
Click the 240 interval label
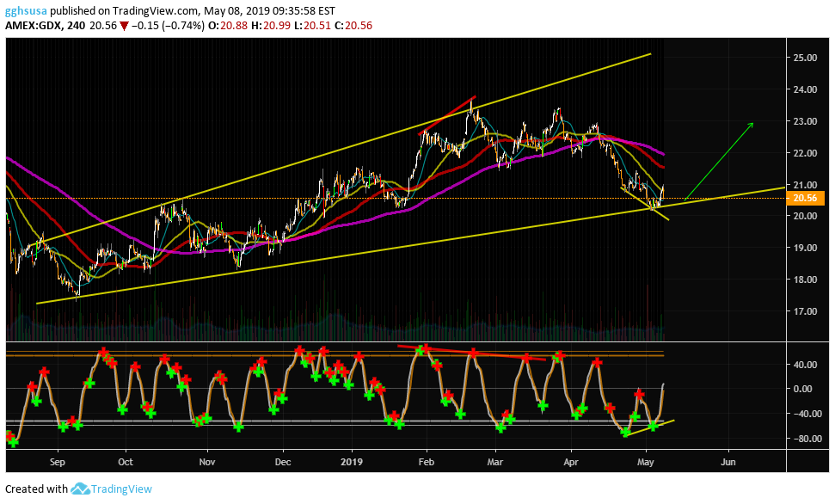77,26
